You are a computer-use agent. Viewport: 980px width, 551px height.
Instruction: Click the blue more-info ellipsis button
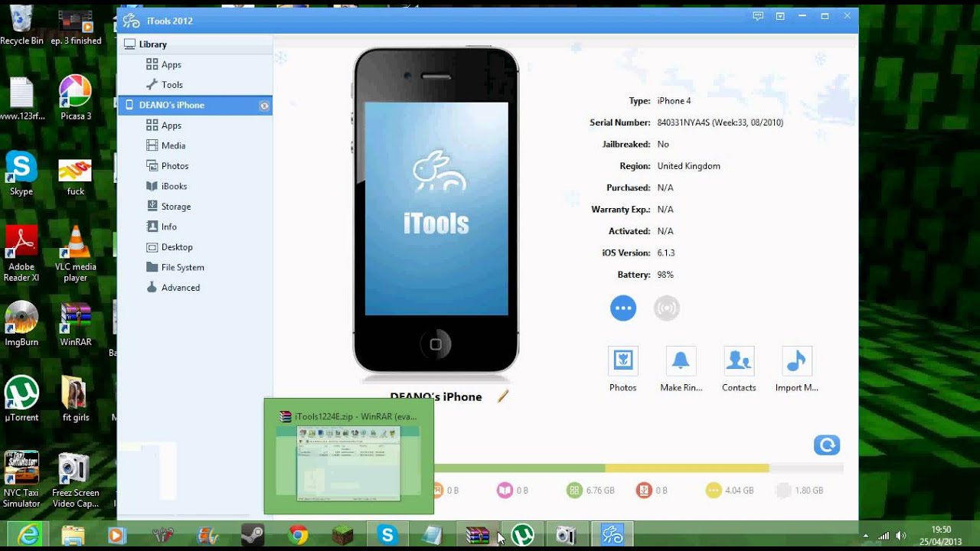pos(623,308)
